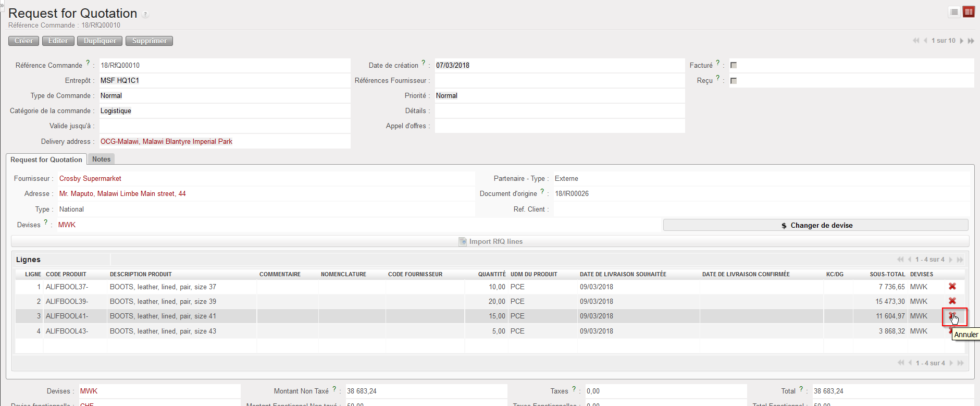Toggle the Facturé checkbox
The height and width of the screenshot is (406, 980).
point(734,65)
